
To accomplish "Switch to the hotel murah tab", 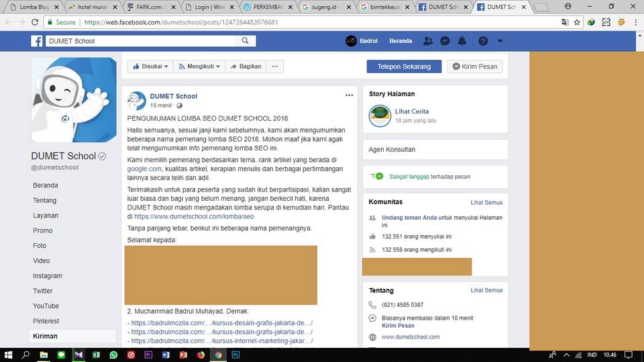I will pyautogui.click(x=93, y=7).
